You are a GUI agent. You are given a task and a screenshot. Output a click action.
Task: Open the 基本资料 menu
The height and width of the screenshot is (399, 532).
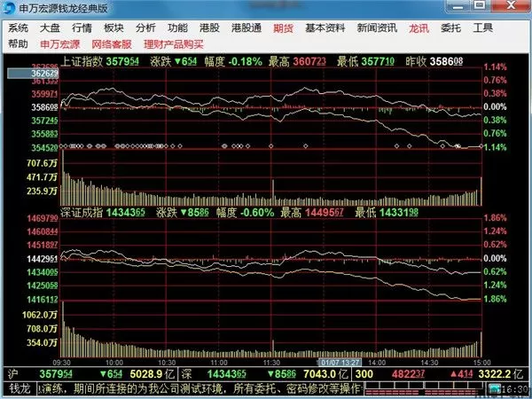[325, 28]
